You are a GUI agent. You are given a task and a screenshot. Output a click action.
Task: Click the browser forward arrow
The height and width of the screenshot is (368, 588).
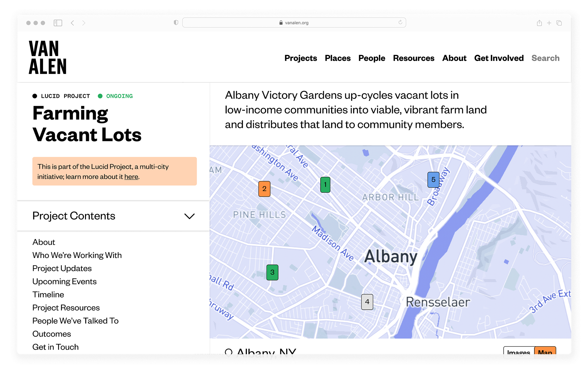pos(84,23)
